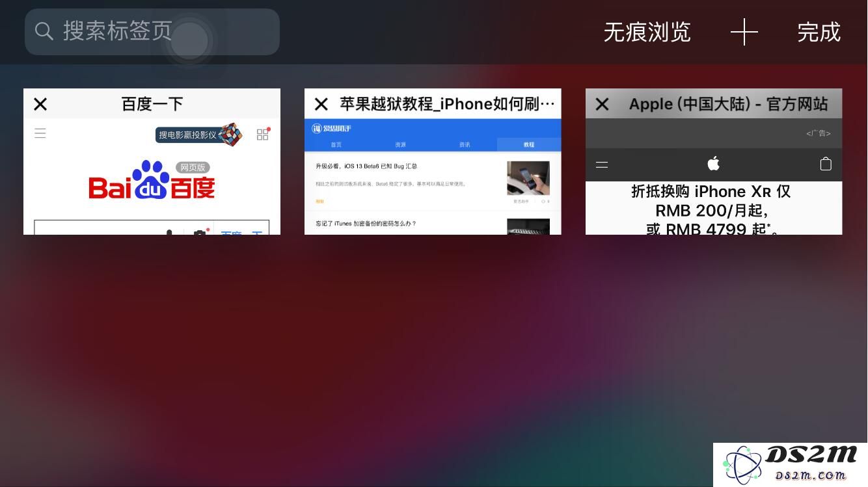
Task: Select the 资讯 tab in 爱思助手 page
Action: pos(465,144)
